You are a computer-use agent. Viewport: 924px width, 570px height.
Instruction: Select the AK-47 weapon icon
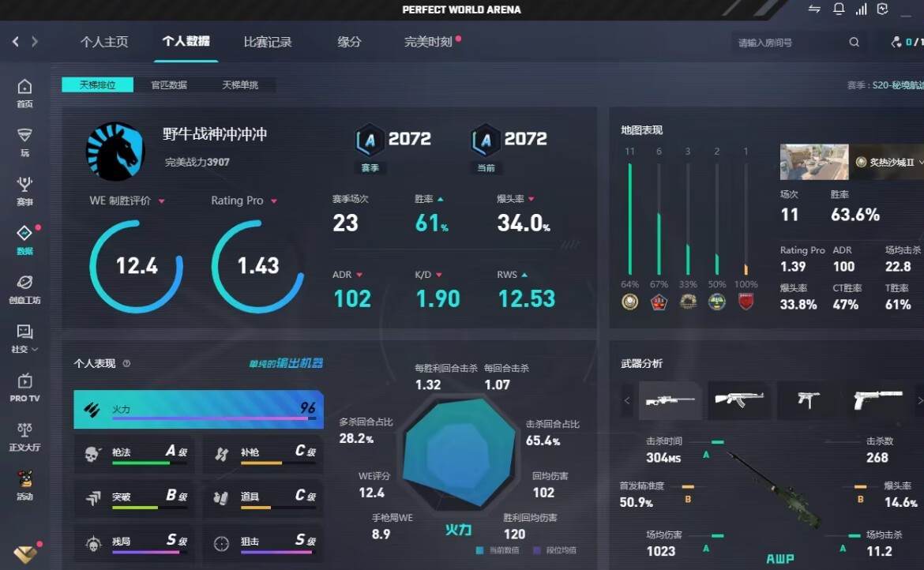[739, 400]
